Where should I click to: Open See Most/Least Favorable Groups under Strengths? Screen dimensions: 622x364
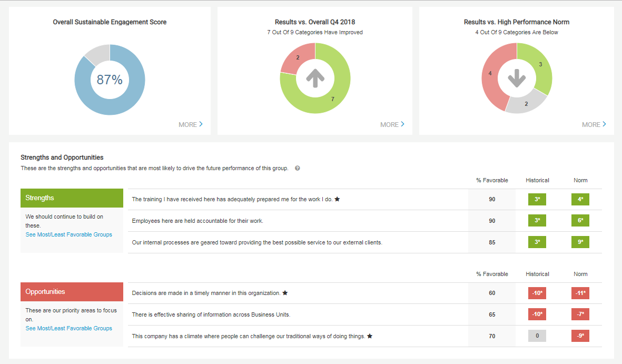(68, 234)
